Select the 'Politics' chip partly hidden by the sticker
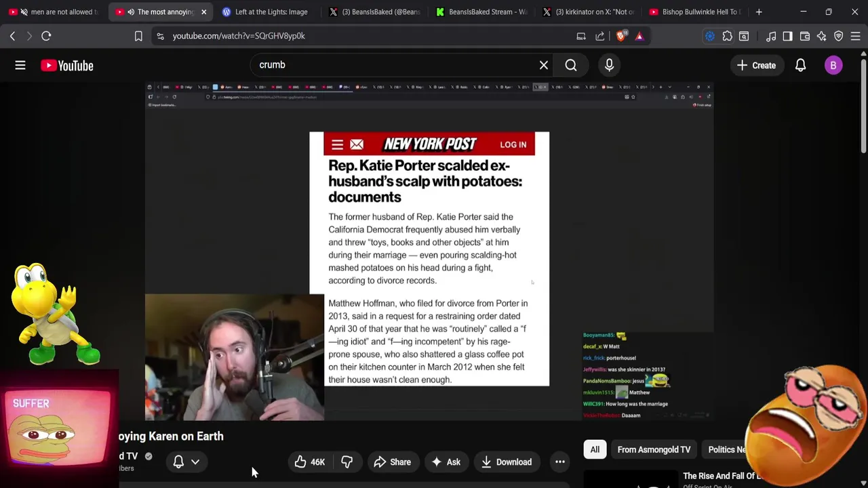 725,449
